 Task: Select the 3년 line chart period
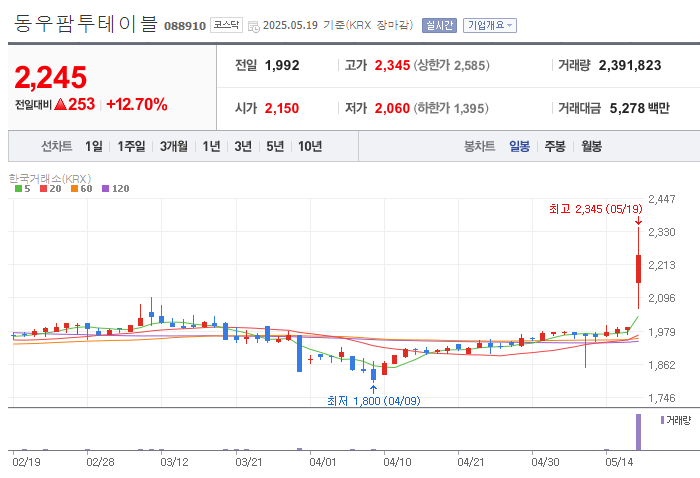[x=243, y=146]
